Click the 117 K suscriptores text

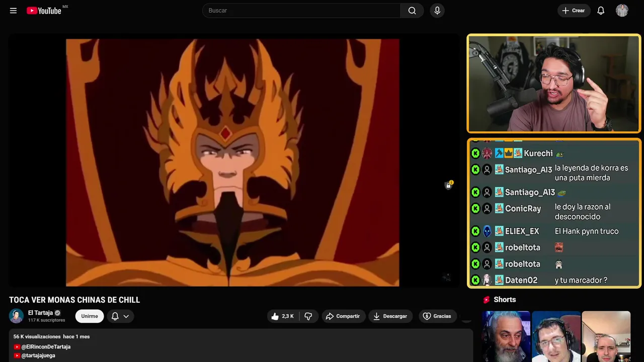tap(46, 320)
